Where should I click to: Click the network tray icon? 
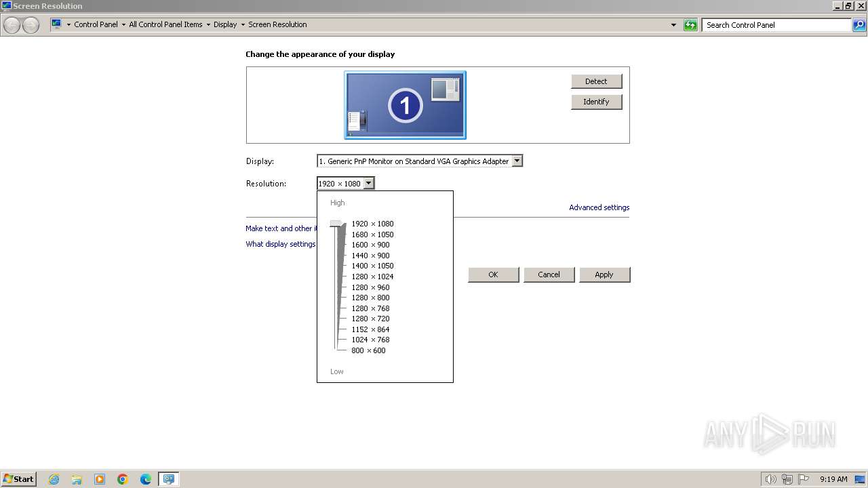(787, 479)
